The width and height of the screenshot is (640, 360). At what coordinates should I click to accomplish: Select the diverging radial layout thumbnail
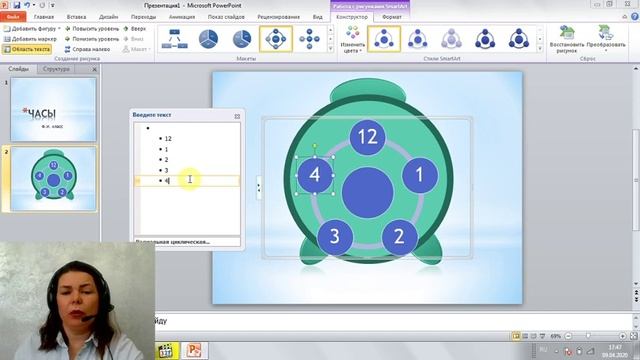309,39
